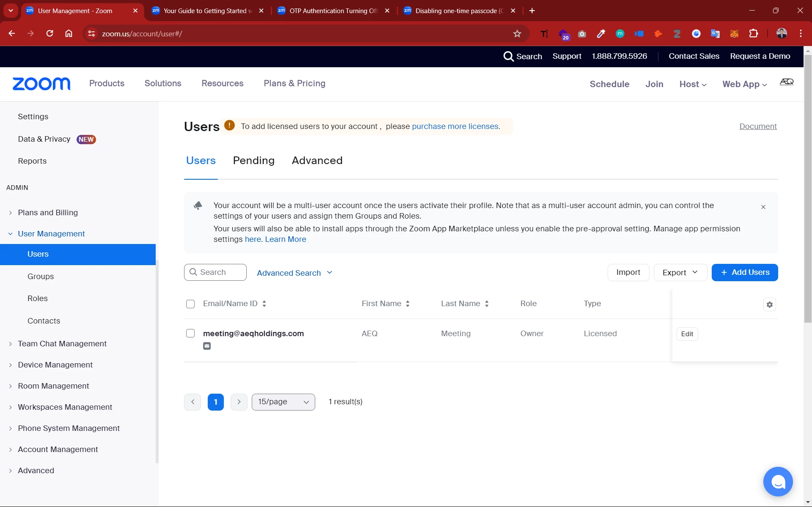Image resolution: width=812 pixels, height=507 pixels.
Task: Go to browser home icon
Action: [x=69, y=34]
